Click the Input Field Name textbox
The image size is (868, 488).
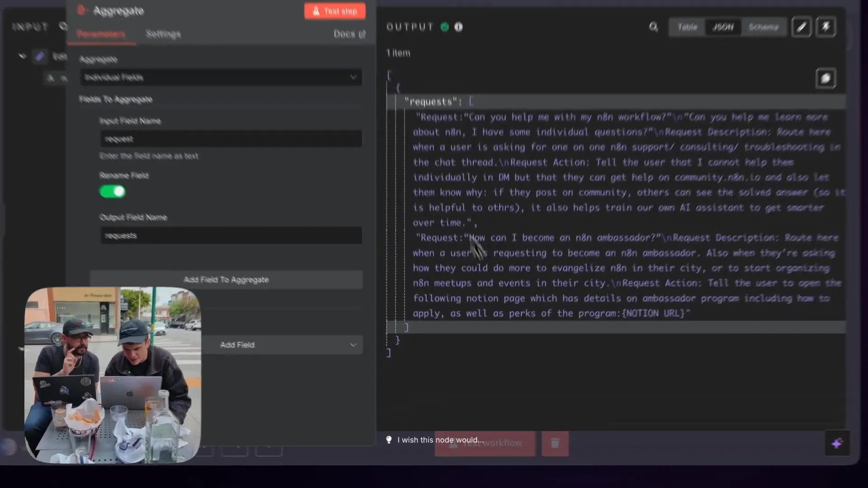pos(231,139)
